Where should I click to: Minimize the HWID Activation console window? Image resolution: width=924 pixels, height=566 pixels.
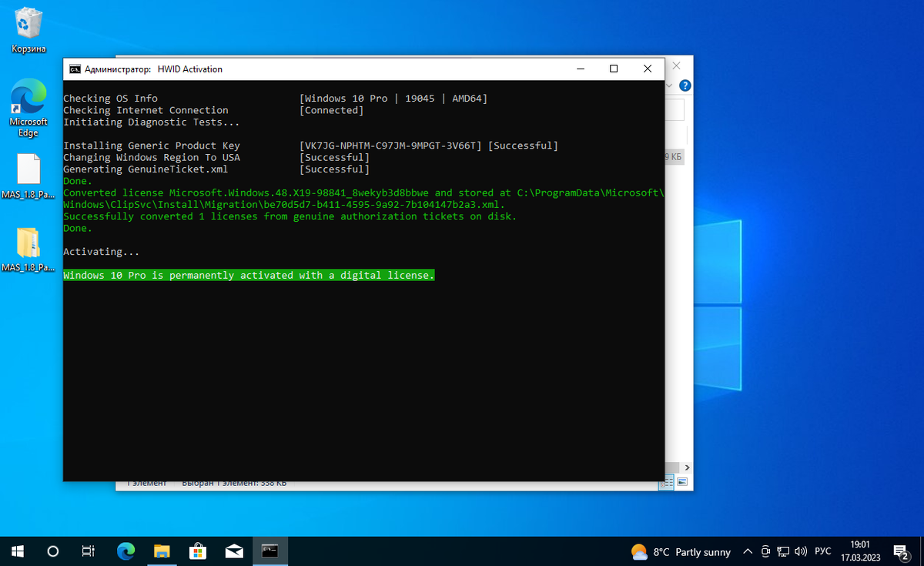579,69
